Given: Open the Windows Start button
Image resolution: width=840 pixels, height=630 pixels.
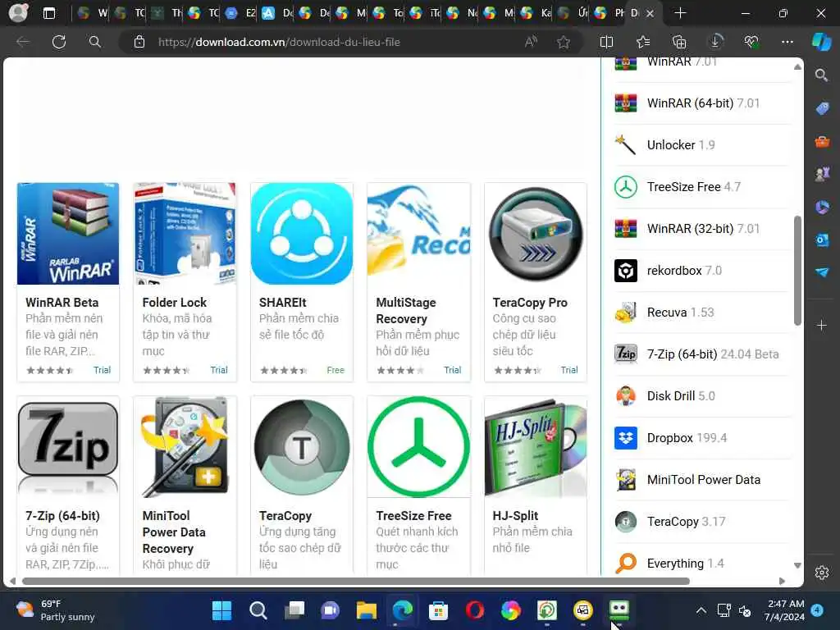Looking at the screenshot, I should [221, 610].
